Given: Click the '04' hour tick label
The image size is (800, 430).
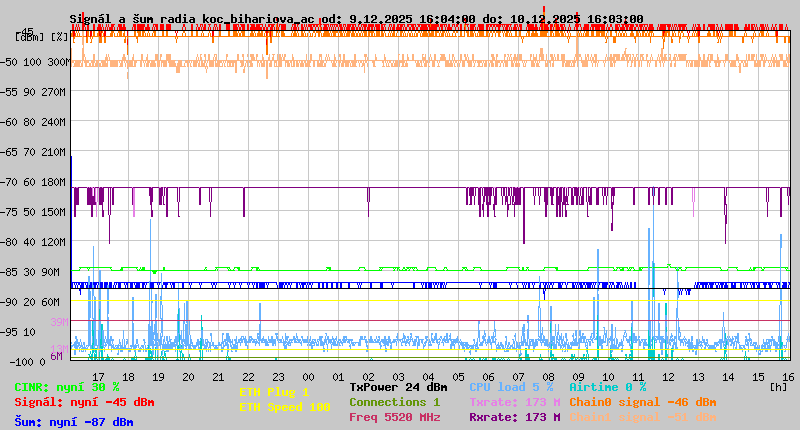Looking at the screenshot, I should 429,377.
